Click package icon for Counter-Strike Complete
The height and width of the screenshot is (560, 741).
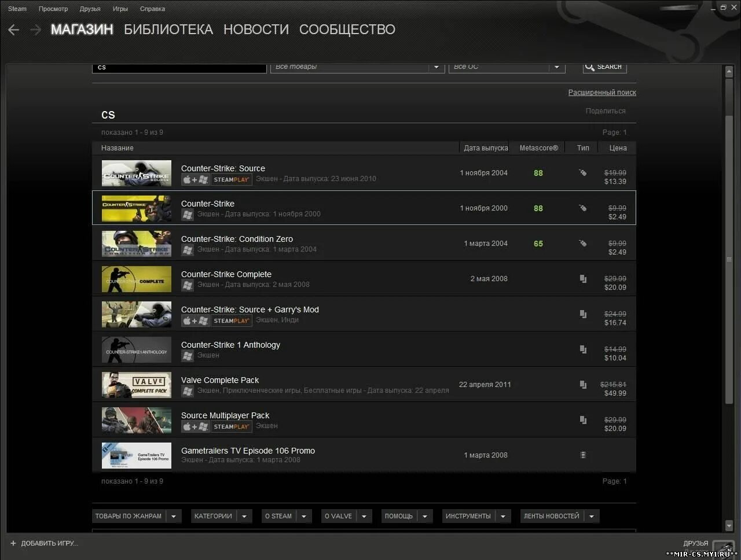[583, 279]
